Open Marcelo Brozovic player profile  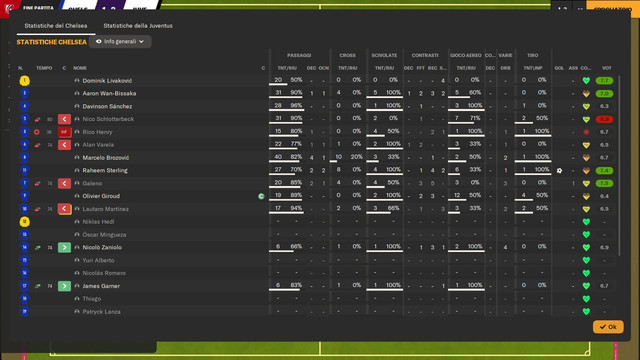tap(106, 158)
